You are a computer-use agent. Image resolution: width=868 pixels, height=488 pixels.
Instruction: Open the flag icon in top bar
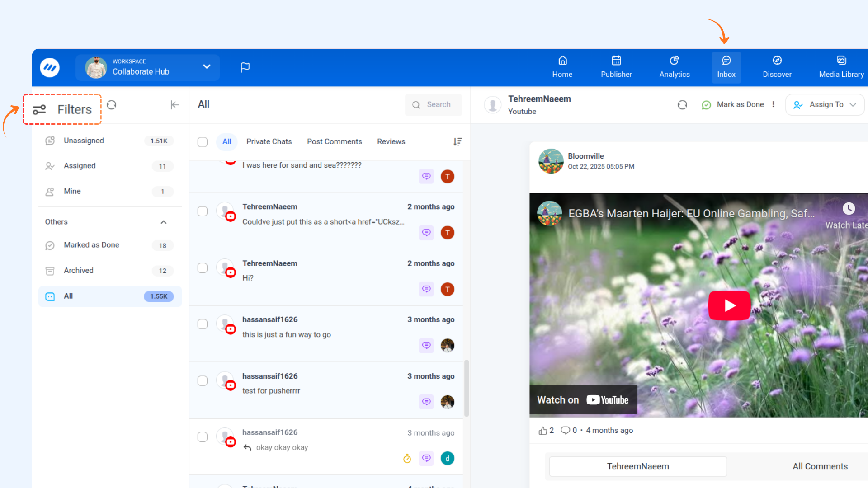tap(245, 67)
